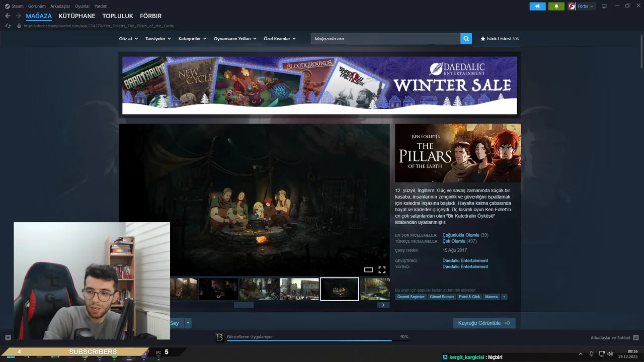Click the Pillars of the Earth header image
Screen dimensions: 644x362
pos(458,153)
